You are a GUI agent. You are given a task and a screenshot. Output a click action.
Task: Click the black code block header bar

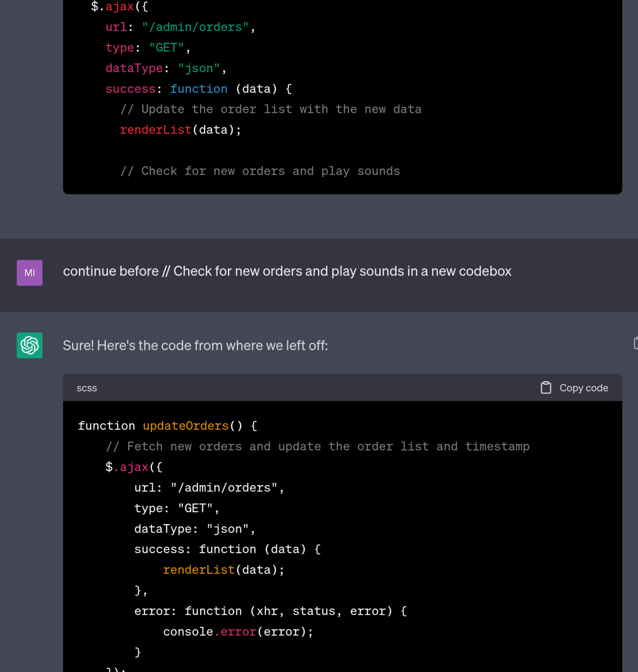306,388
